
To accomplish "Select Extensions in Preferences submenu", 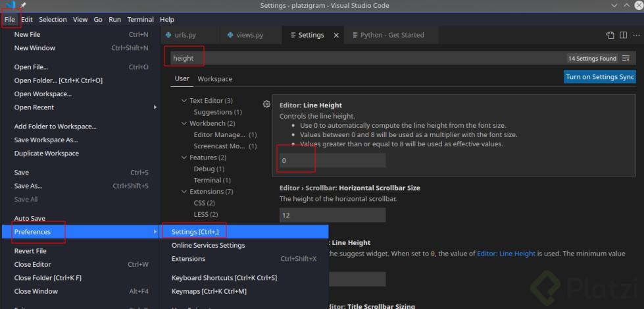I will pyautogui.click(x=244, y=258).
